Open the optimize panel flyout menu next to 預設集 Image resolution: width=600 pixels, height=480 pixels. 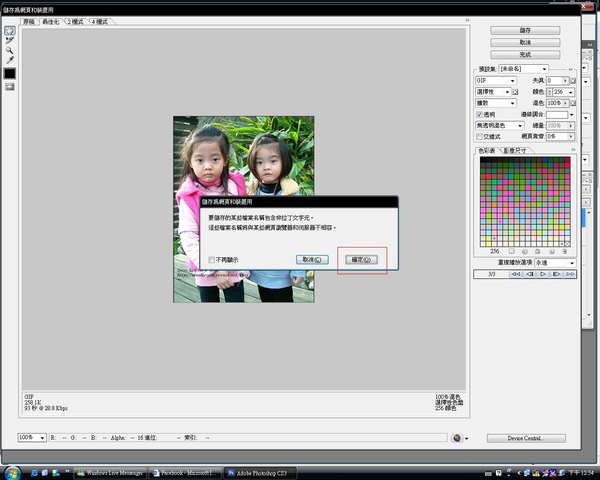(570, 69)
